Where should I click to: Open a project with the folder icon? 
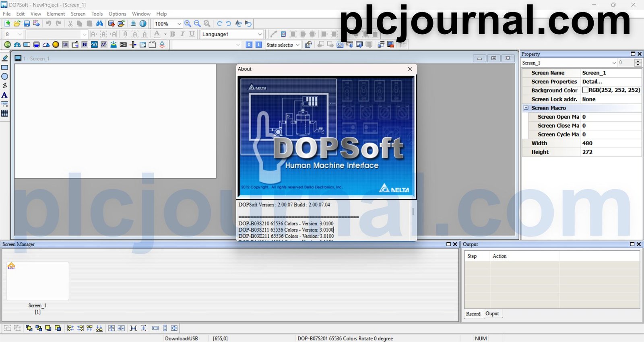pos(17,24)
